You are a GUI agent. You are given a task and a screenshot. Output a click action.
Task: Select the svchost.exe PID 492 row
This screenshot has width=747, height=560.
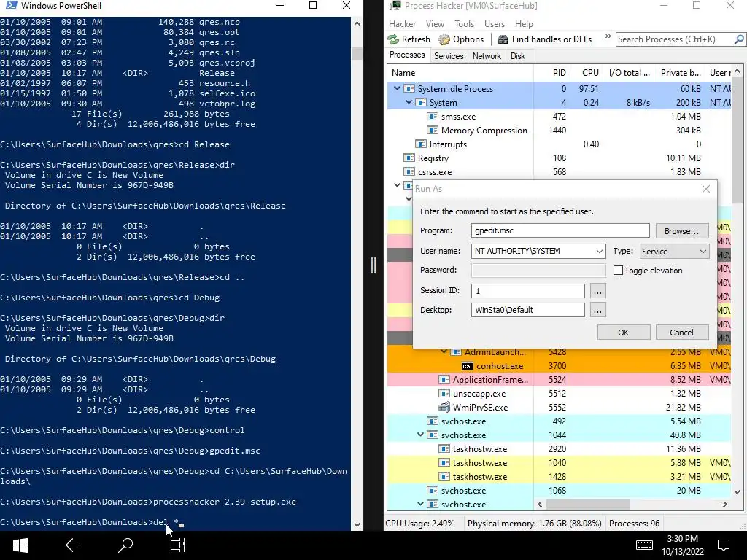point(559,421)
